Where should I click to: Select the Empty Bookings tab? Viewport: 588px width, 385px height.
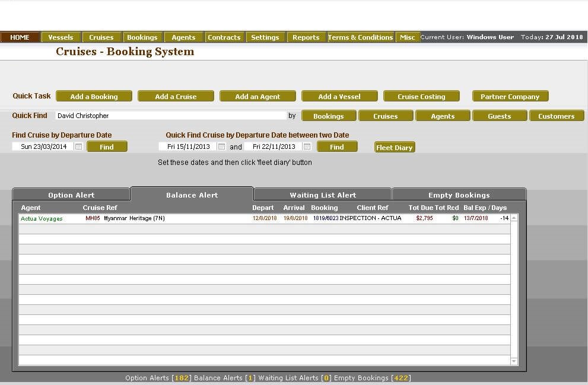(459, 195)
